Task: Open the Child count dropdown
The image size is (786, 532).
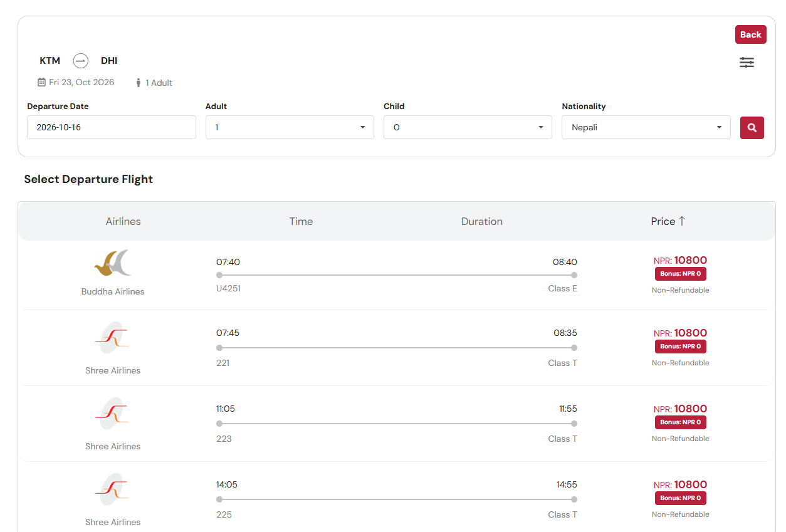Action: coord(468,127)
